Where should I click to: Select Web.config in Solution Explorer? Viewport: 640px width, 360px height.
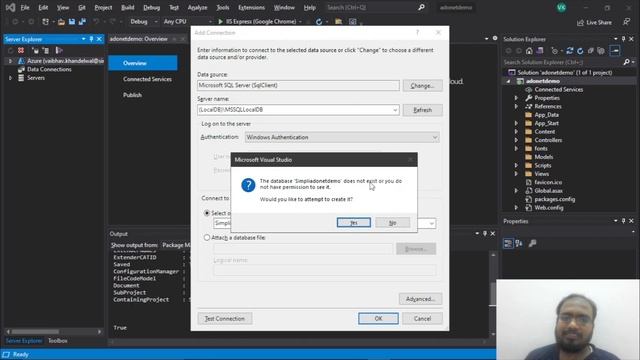(549, 208)
